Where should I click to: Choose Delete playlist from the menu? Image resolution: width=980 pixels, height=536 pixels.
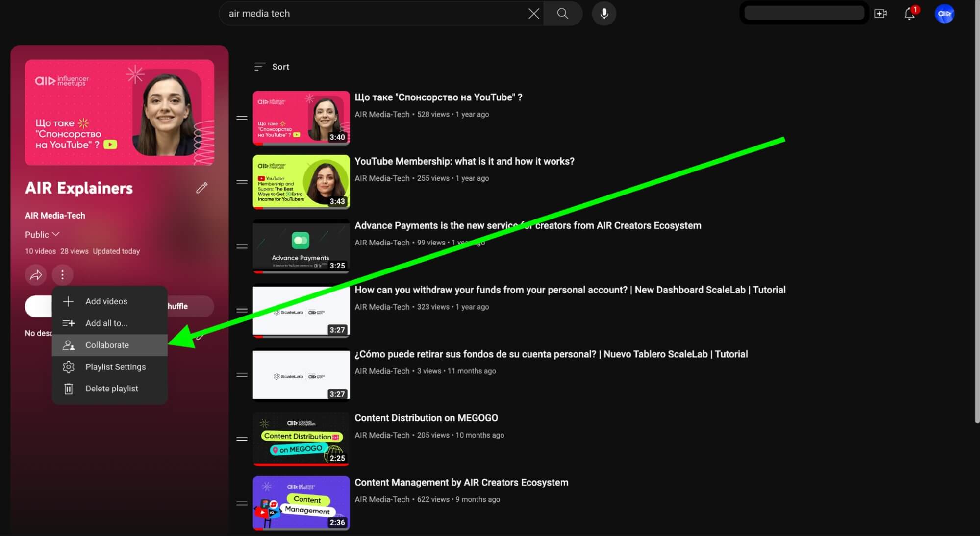click(x=110, y=389)
